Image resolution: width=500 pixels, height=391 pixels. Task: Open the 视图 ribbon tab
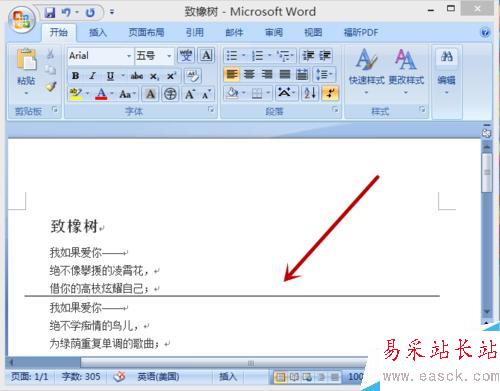[x=313, y=33]
